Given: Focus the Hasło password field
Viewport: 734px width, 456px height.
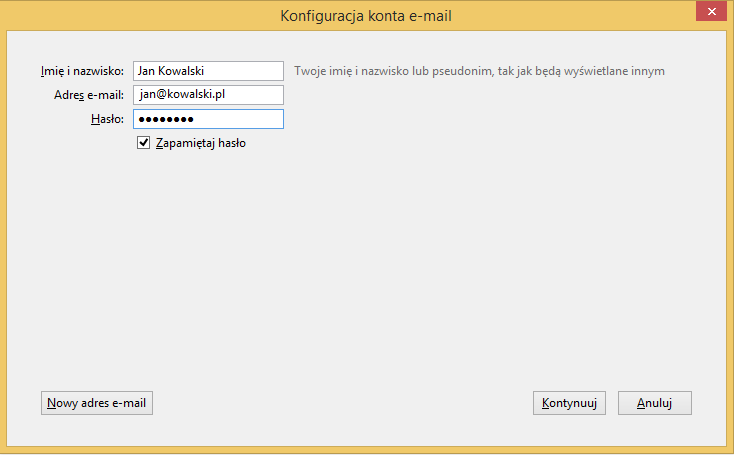Looking at the screenshot, I should [x=208, y=119].
